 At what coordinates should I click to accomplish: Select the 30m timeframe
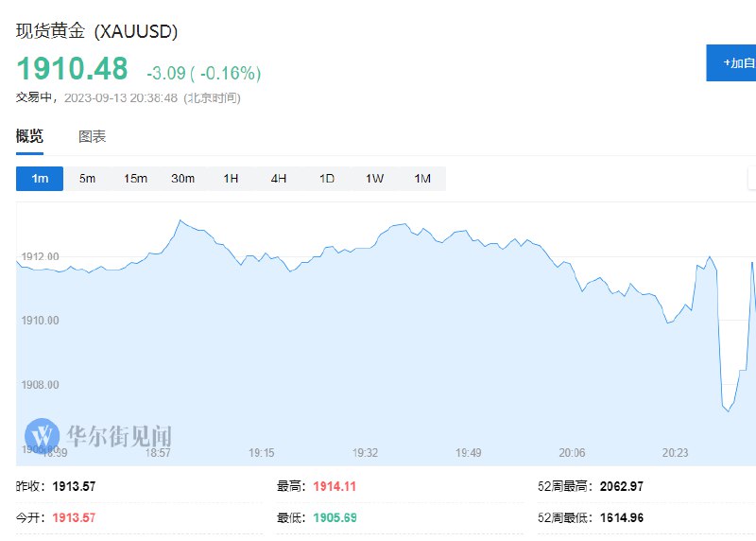pyautogui.click(x=182, y=179)
